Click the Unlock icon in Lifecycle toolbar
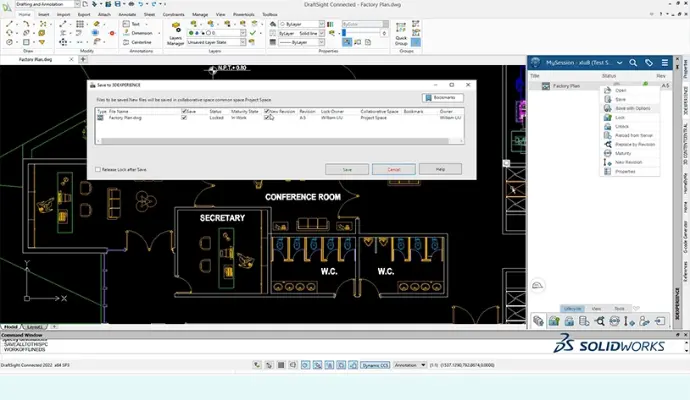 click(x=569, y=321)
